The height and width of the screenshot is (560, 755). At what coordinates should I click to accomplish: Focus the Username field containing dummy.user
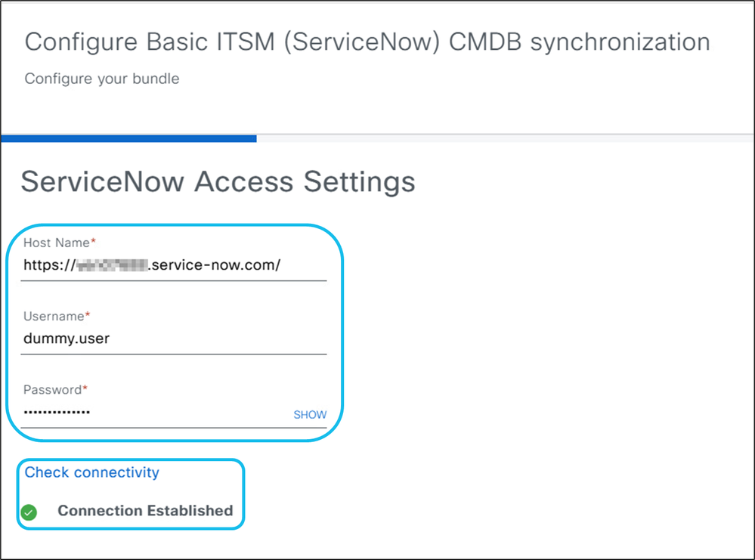point(174,339)
